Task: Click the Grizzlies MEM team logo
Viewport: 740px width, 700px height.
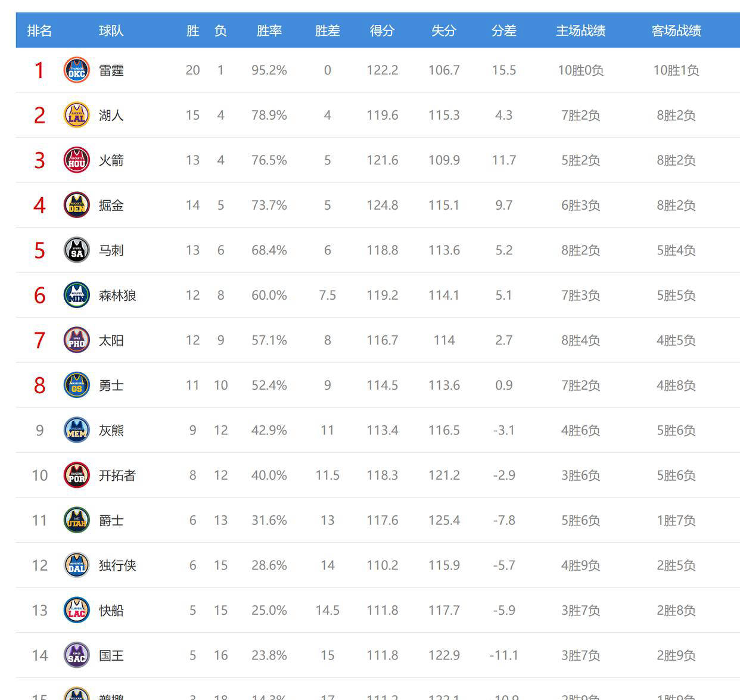Action: point(76,430)
